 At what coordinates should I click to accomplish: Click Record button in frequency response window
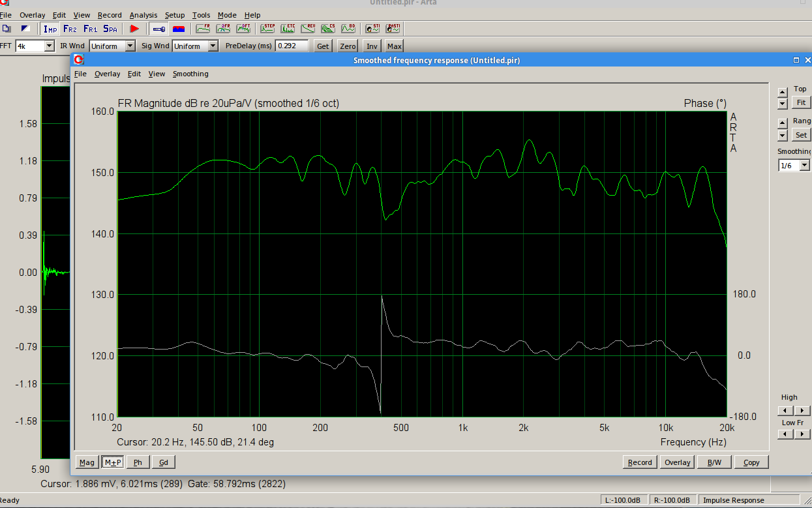point(640,462)
